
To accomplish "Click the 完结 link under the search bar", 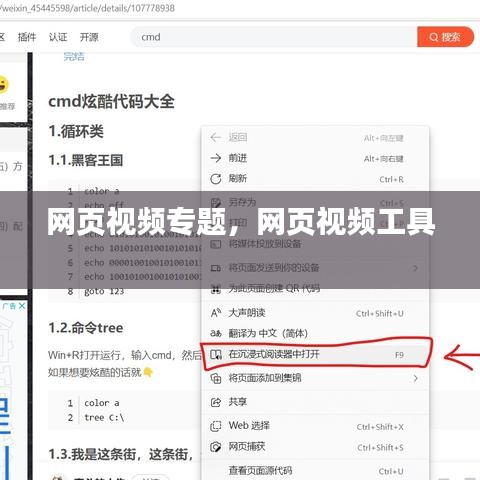I will (74, 56).
